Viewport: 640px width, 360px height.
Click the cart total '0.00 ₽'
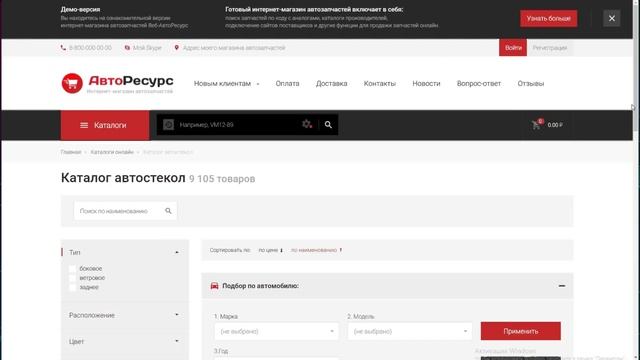tap(555, 125)
